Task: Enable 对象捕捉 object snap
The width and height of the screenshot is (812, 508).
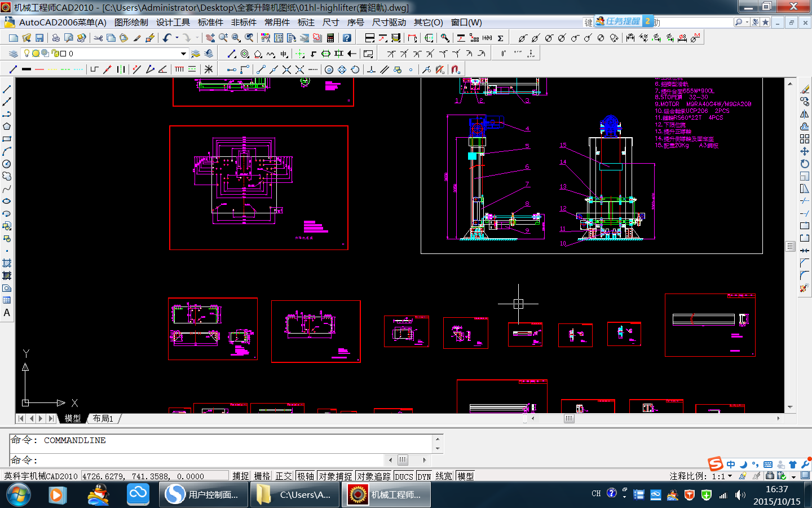Action: click(x=335, y=476)
